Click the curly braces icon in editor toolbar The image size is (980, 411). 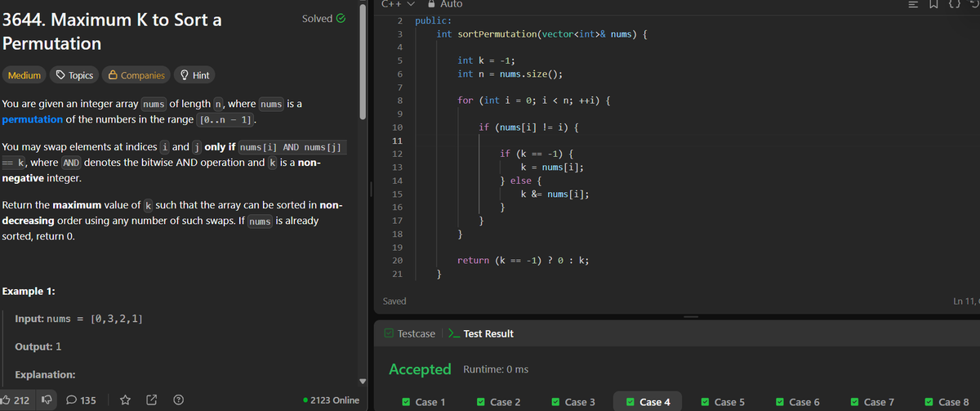pyautogui.click(x=953, y=4)
